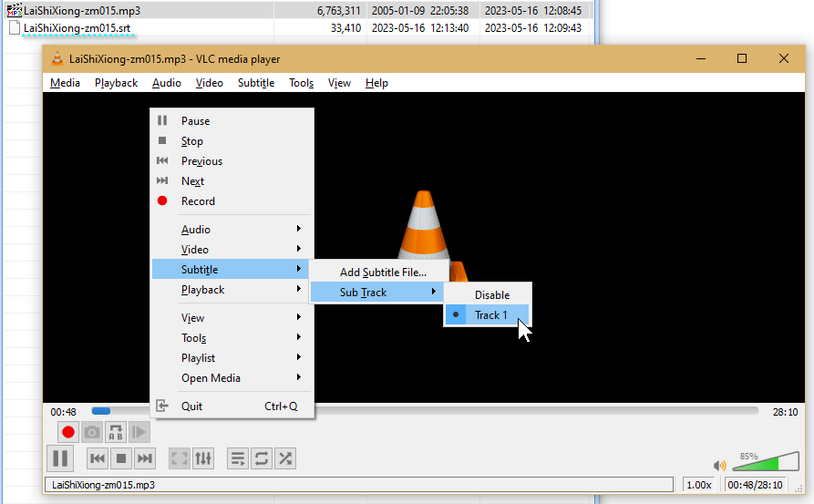Screen dimensions: 814x504
Task: Open the Tools menu in the menu bar
Action: tap(301, 83)
